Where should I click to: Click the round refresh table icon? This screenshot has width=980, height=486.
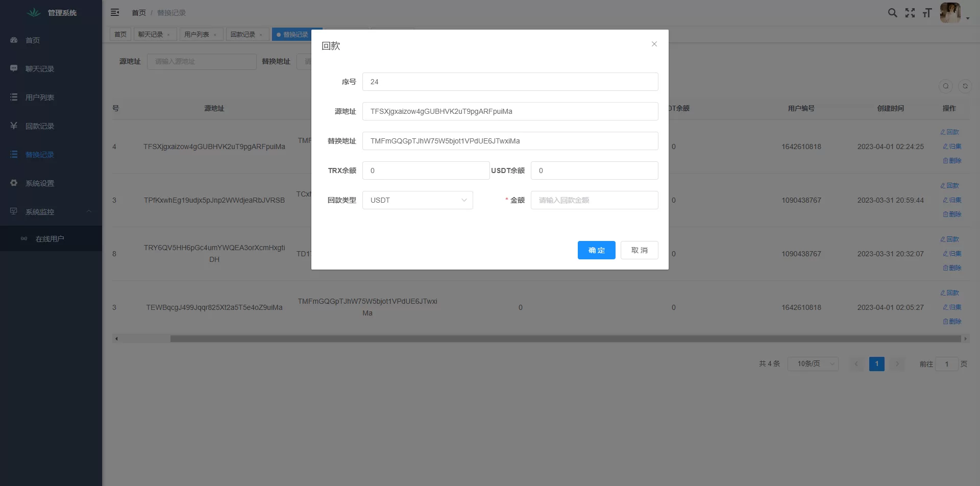[x=965, y=86]
